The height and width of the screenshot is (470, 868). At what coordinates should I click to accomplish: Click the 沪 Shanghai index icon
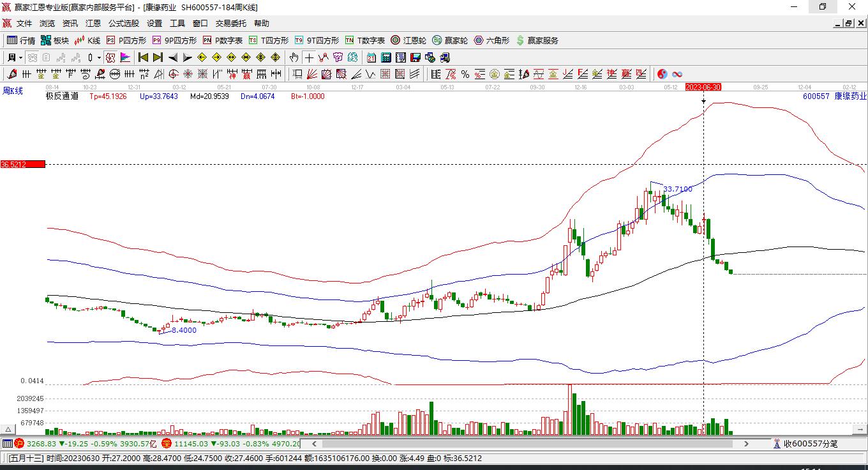19,443
